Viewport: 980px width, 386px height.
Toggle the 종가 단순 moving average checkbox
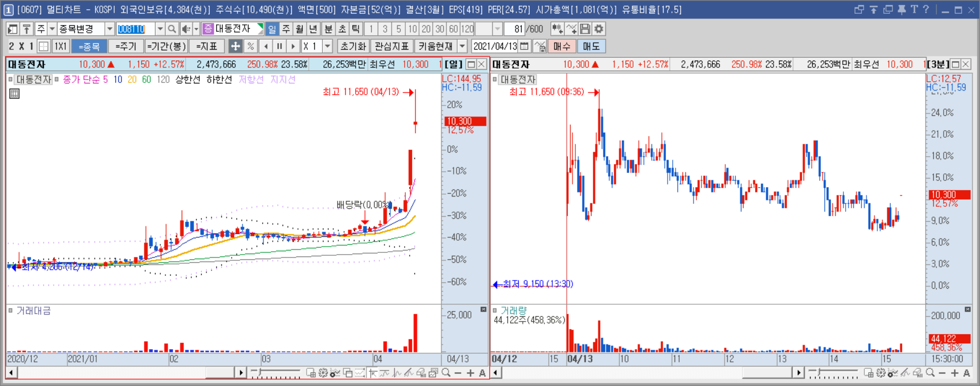(x=56, y=80)
